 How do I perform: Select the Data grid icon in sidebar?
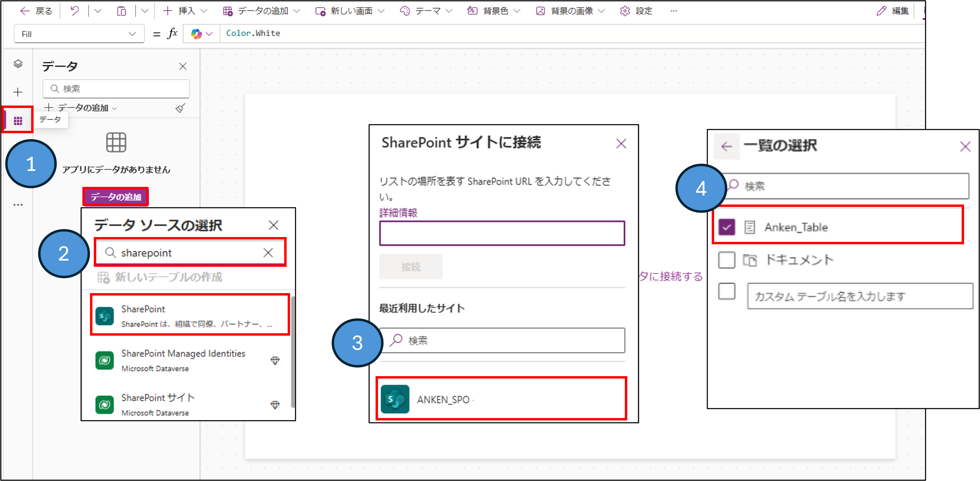[18, 121]
